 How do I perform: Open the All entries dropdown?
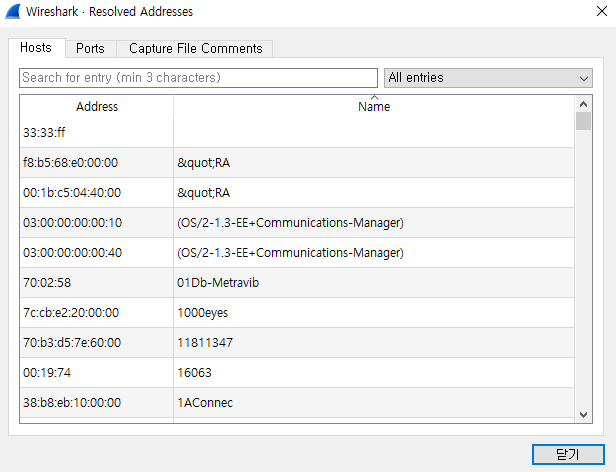(x=488, y=78)
